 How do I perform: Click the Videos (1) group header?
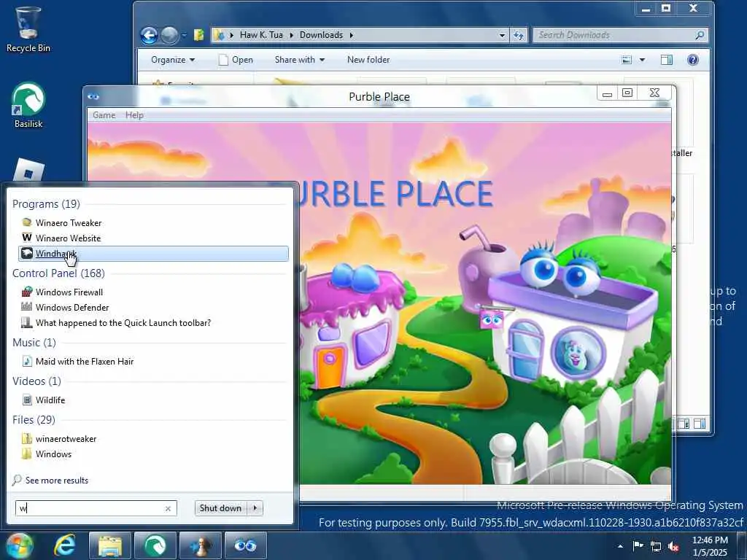click(36, 381)
